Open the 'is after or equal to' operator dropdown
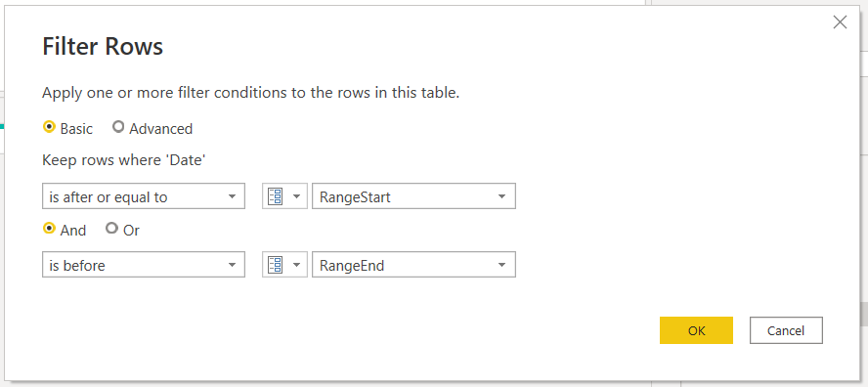868x387 pixels. point(144,196)
